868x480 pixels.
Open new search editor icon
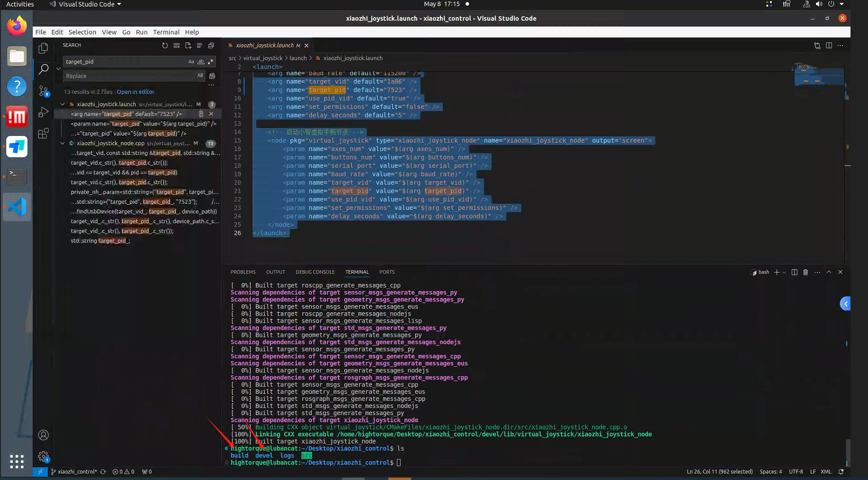click(x=188, y=45)
